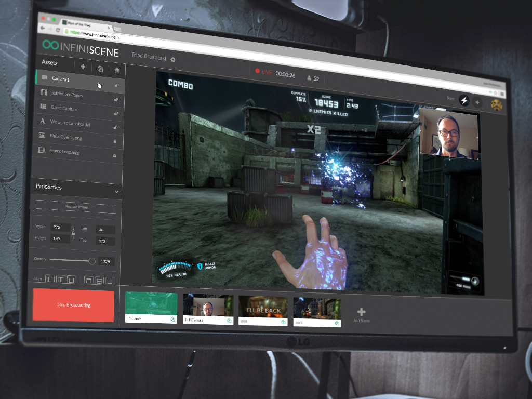Open Triad Broadcast settings gear
The width and height of the screenshot is (532, 399).
pyautogui.click(x=173, y=60)
